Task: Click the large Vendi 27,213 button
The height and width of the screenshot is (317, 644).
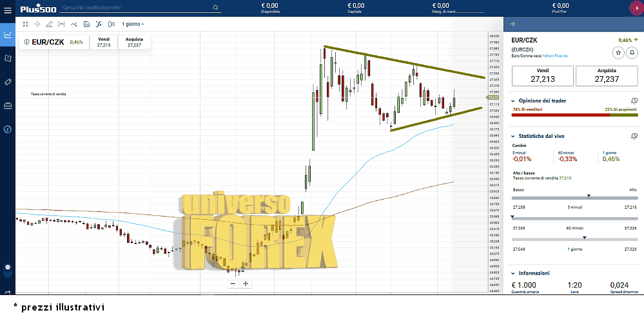Action: (542, 75)
